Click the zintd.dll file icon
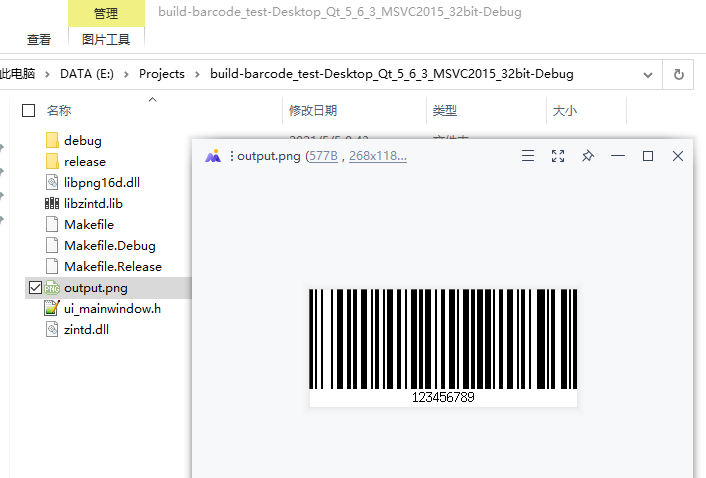 point(52,330)
